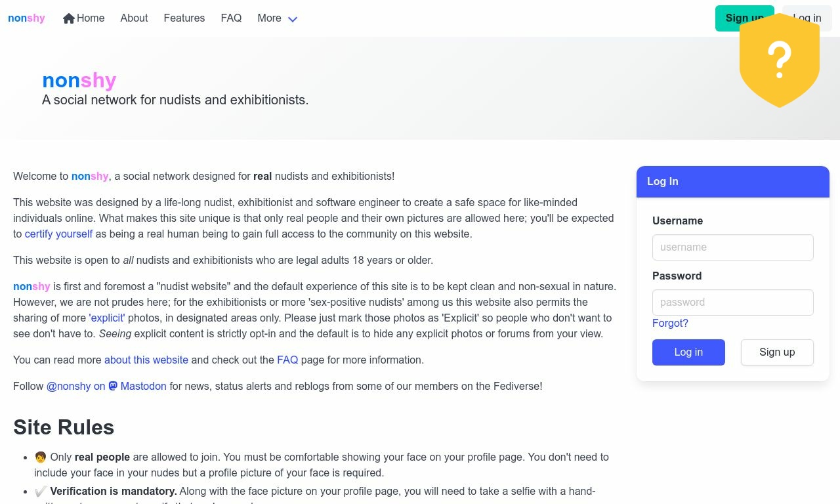Follow the about this website link

click(146, 360)
